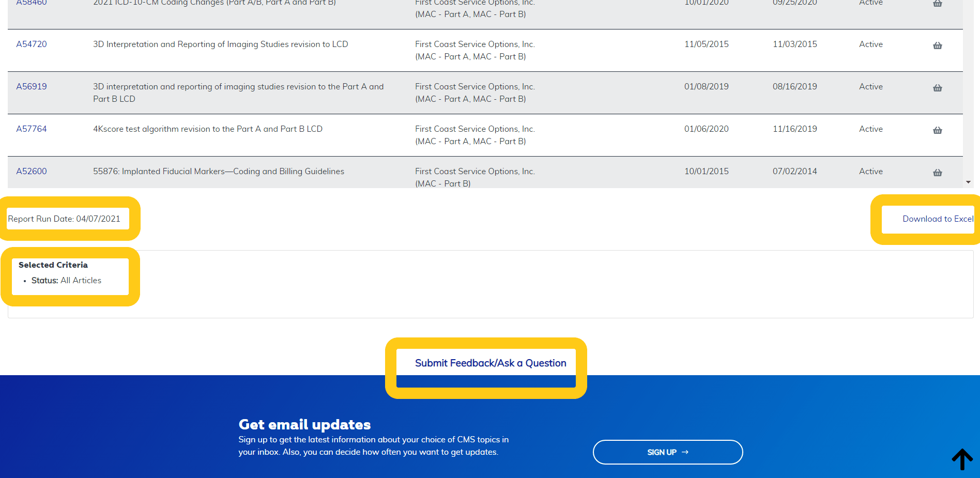Viewport: 980px width, 478px height.
Task: Click basket icon for 4Kscore test article
Action: 937,130
